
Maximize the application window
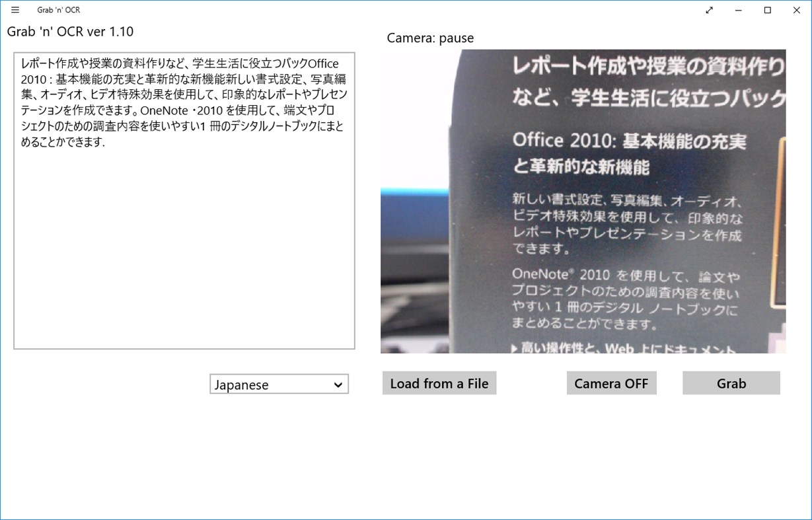(x=766, y=10)
